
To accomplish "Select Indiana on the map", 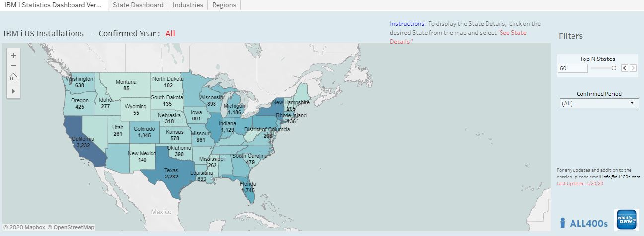I will coord(228,126).
